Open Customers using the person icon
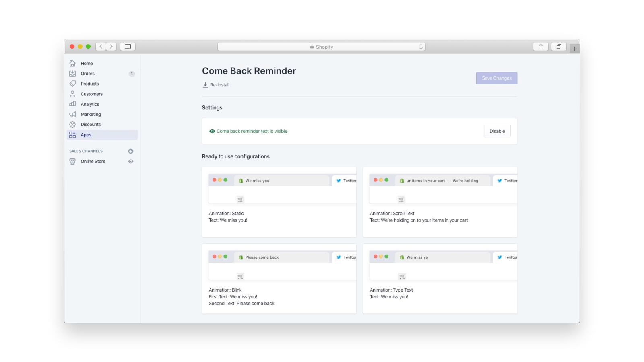 click(x=72, y=94)
